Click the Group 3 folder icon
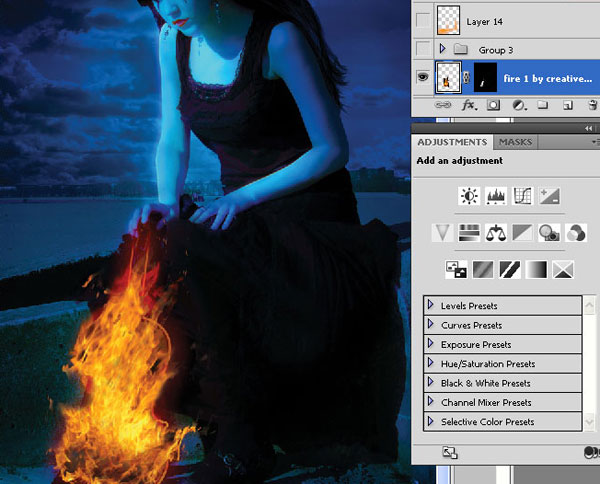The image size is (600, 484). pyautogui.click(x=461, y=49)
